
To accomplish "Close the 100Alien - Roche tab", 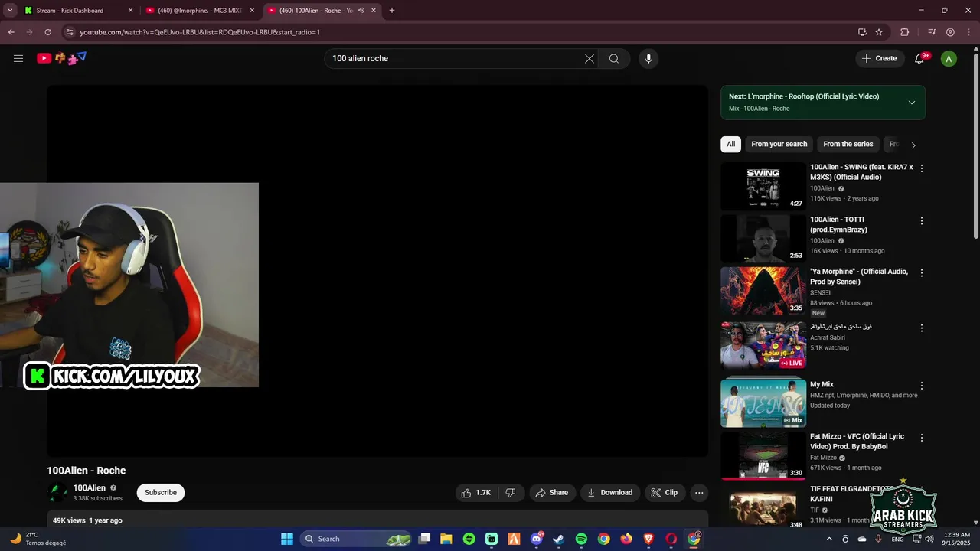I will 374,11.
